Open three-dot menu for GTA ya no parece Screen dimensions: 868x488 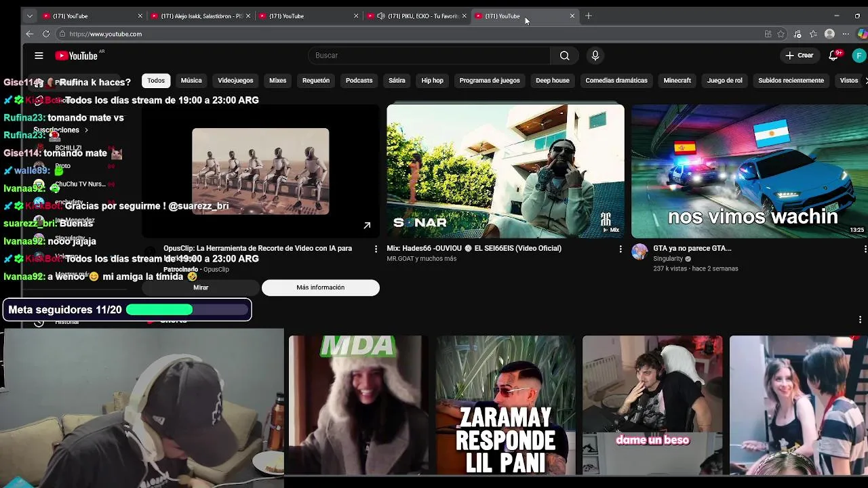(x=865, y=249)
